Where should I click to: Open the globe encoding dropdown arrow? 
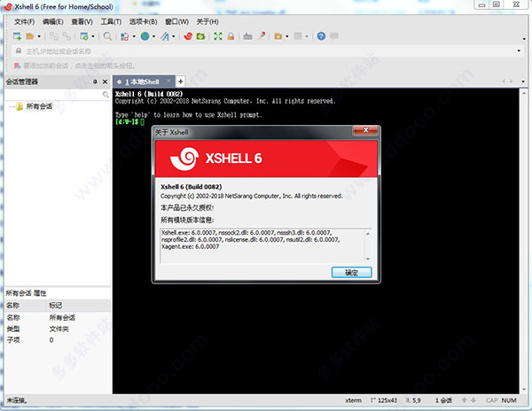pos(153,36)
